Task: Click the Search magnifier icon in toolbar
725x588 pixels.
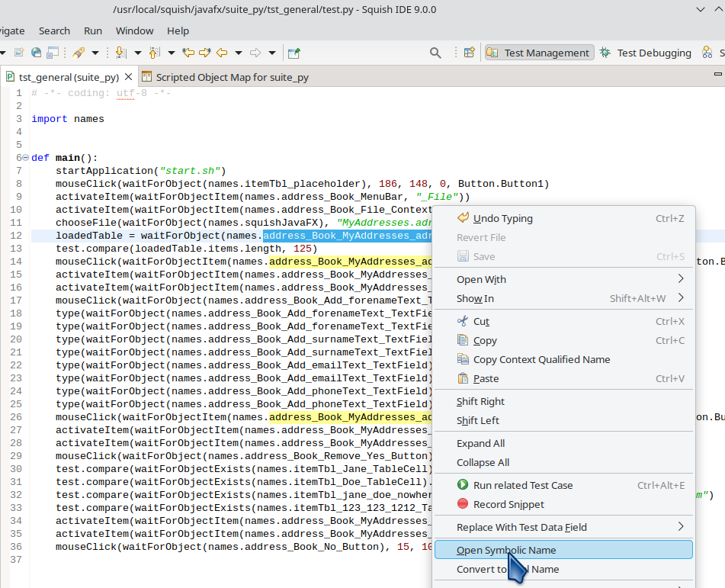Action: pos(435,53)
